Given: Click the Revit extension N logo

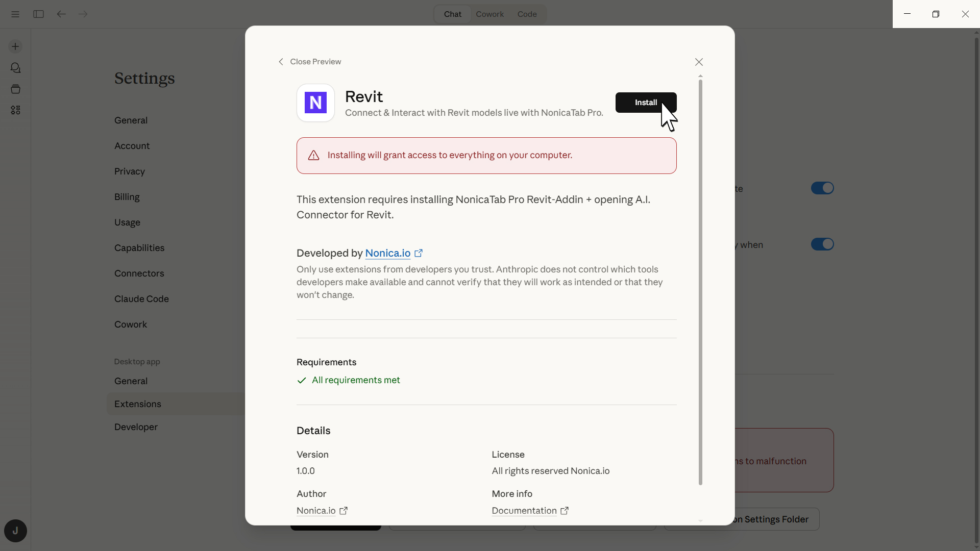Looking at the screenshot, I should click(315, 103).
